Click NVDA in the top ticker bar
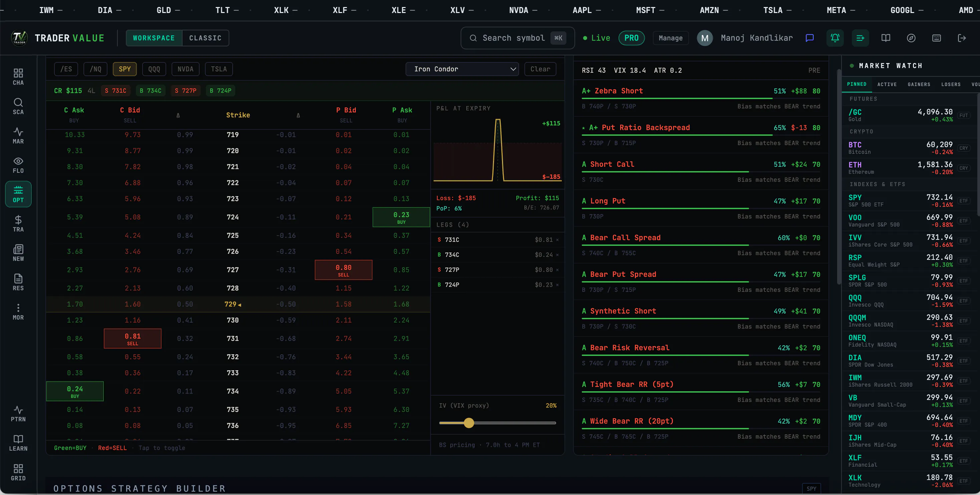Image resolution: width=980 pixels, height=495 pixels. coord(519,10)
